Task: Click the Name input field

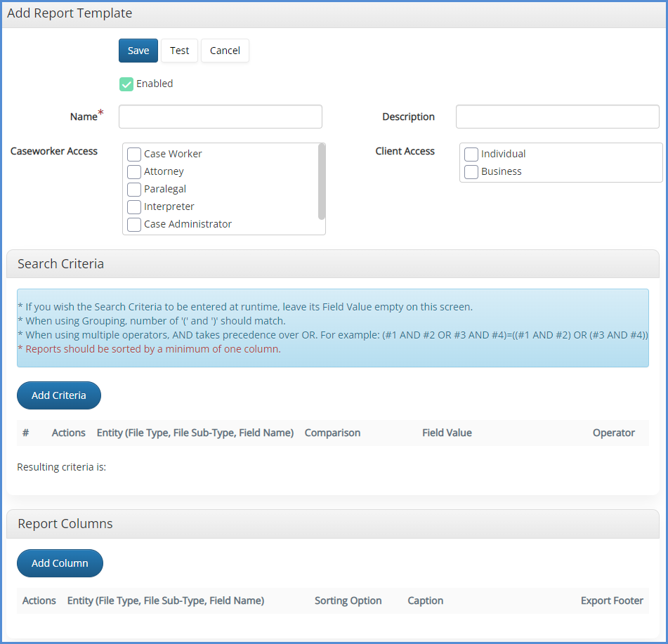Action: point(220,117)
